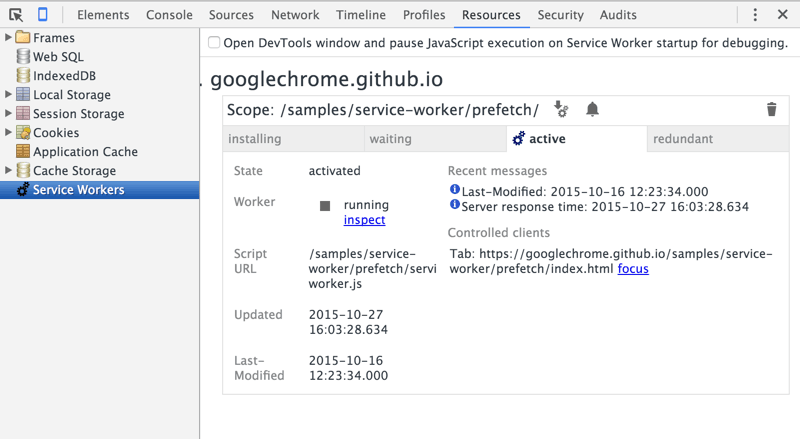Toggle the device mode phone icon
Screen dimensions: 800x439
pos(43,15)
